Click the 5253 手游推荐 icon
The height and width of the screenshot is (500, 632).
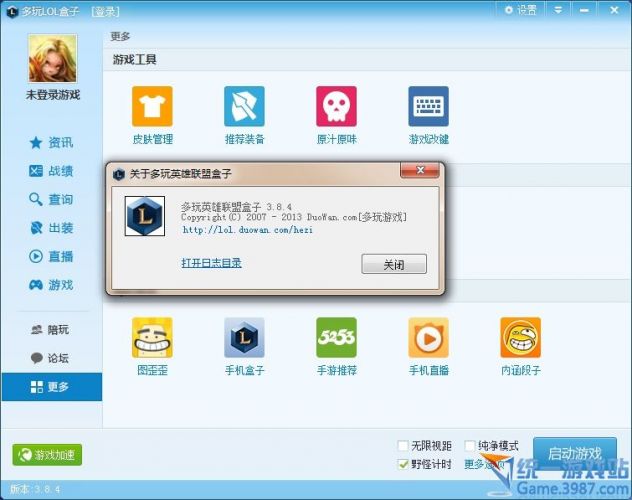point(336,338)
